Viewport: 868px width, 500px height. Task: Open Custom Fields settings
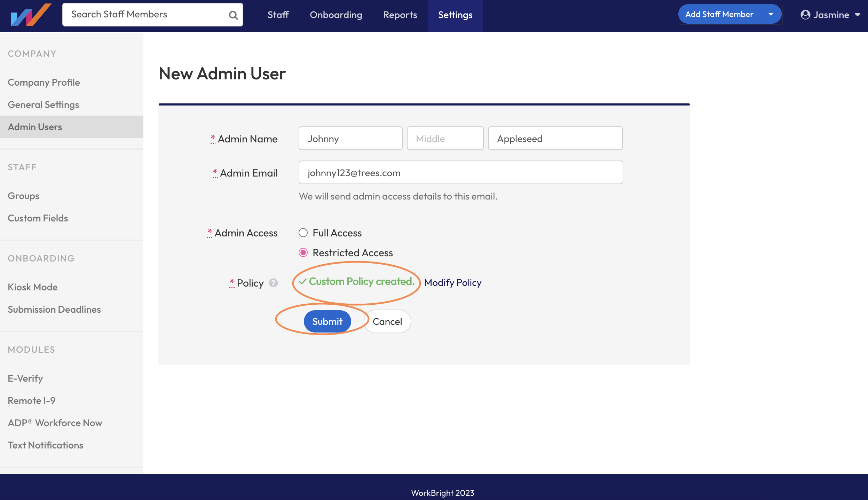38,218
